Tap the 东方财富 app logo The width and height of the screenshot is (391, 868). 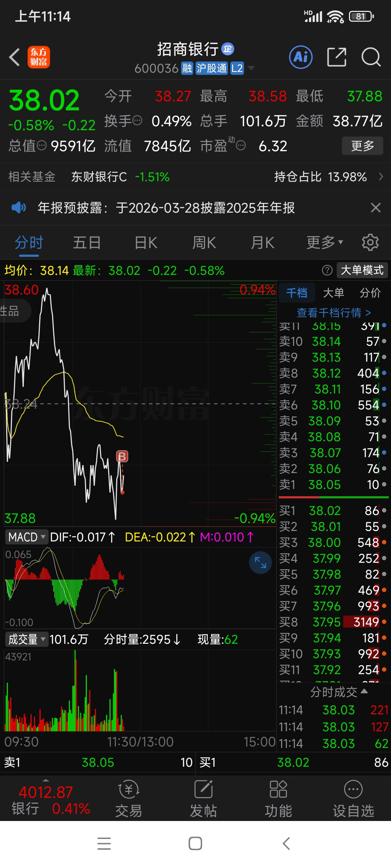point(39,57)
